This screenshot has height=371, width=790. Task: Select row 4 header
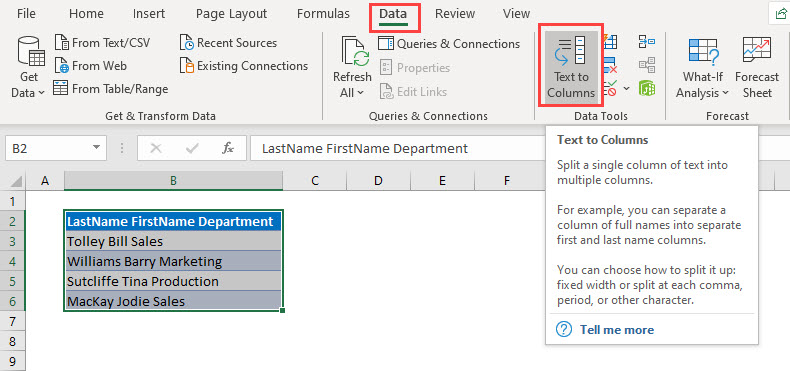pyautogui.click(x=13, y=261)
